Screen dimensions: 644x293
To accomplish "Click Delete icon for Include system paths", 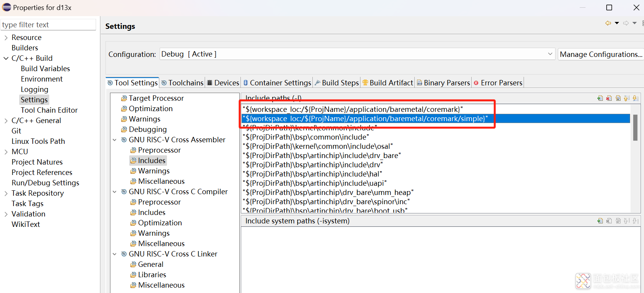I will pos(609,221).
